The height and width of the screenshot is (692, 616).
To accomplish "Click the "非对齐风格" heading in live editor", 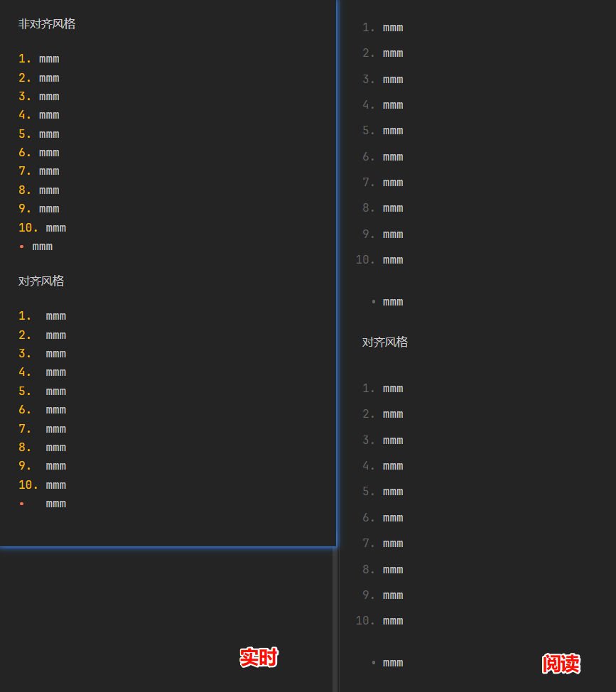I will (47, 24).
